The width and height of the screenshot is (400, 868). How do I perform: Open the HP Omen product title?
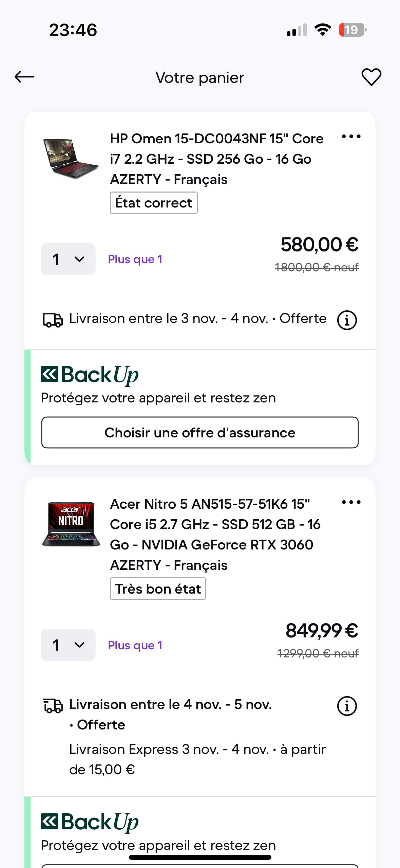[x=216, y=159]
